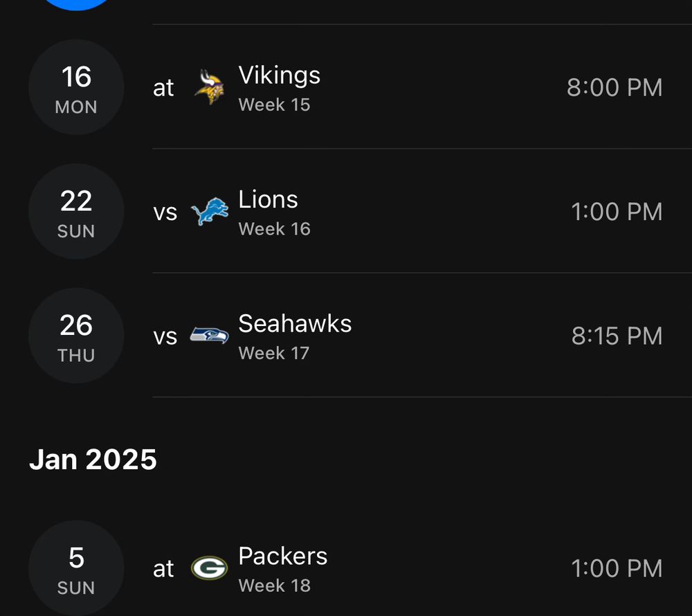Tap the Lions team logo
This screenshot has height=616, width=692.
tap(209, 212)
